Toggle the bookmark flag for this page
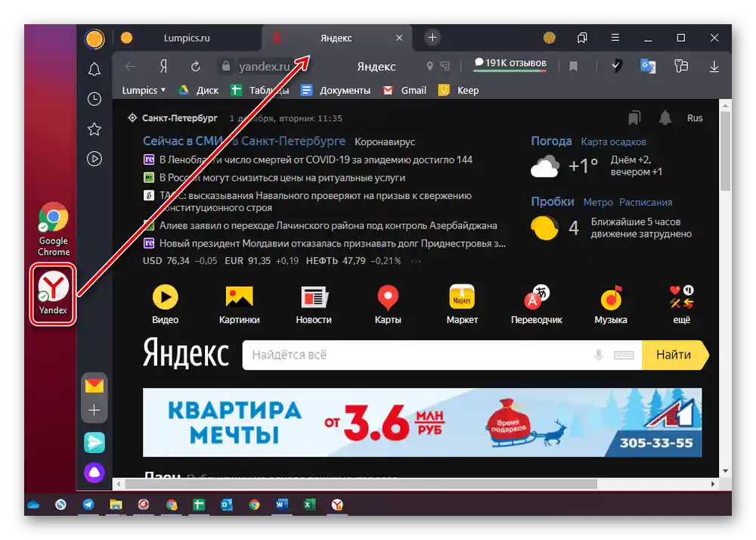The height and width of the screenshot is (540, 756). (x=572, y=67)
